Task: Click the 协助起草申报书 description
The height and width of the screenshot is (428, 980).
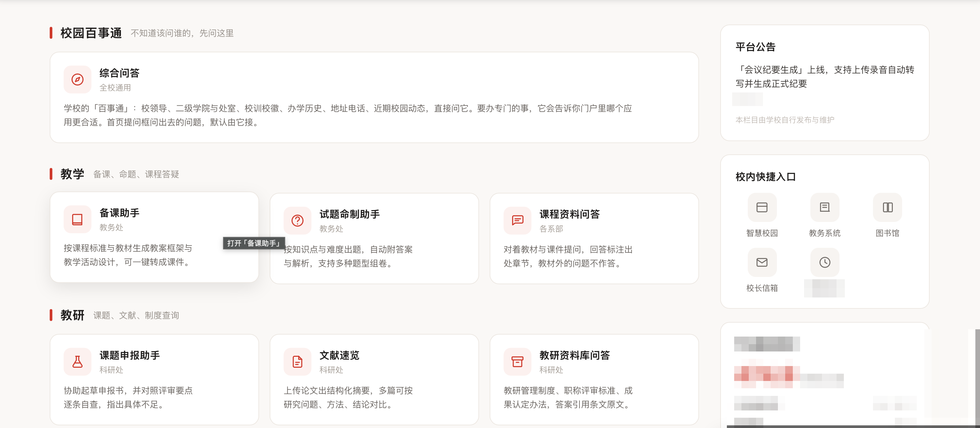Action: click(128, 398)
